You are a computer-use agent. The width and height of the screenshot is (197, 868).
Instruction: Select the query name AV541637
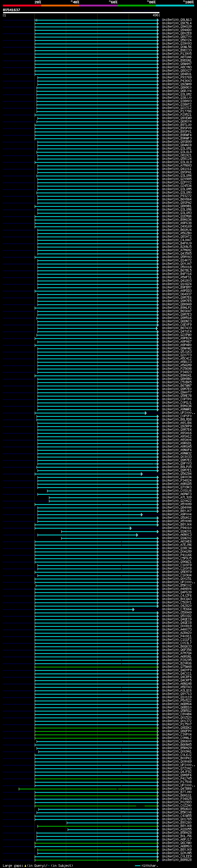tap(11, 10)
